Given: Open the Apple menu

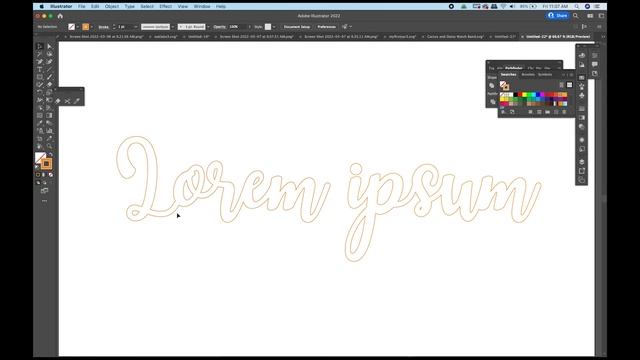Looking at the screenshot, I should point(42,7).
